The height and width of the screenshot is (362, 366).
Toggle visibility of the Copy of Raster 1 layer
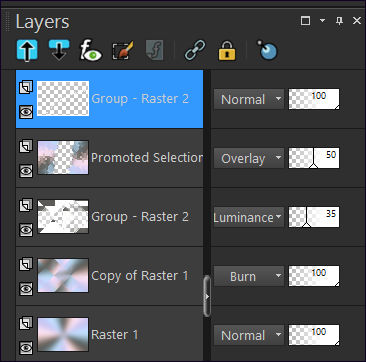[x=26, y=289]
